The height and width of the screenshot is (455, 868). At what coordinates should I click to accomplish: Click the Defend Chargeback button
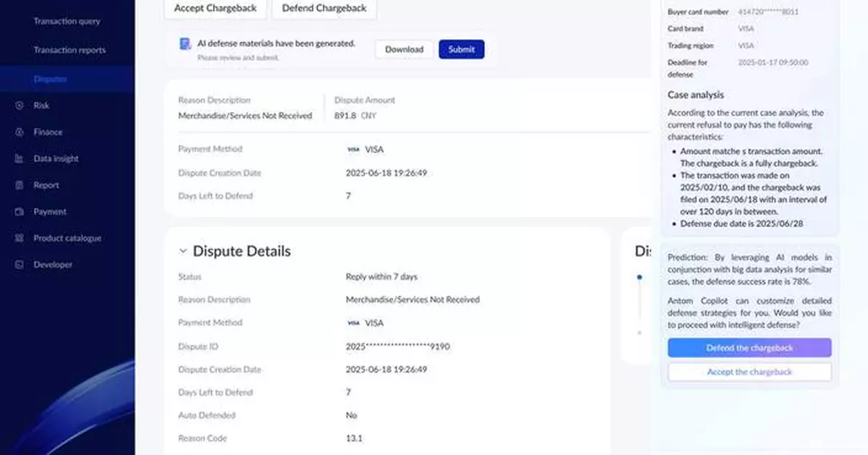(324, 8)
